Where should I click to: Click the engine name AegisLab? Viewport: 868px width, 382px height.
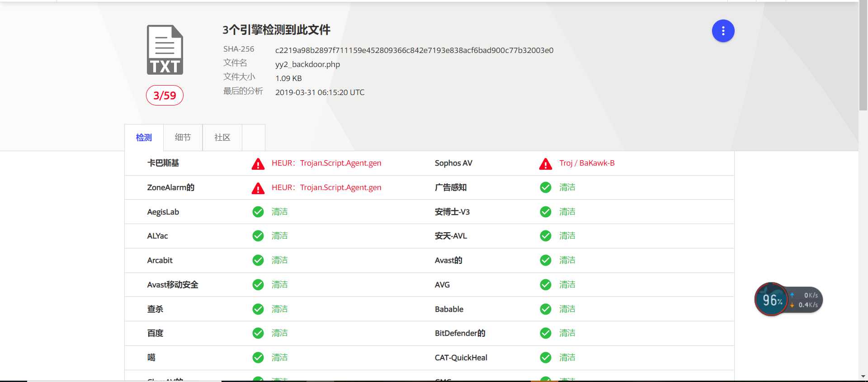[x=163, y=212]
